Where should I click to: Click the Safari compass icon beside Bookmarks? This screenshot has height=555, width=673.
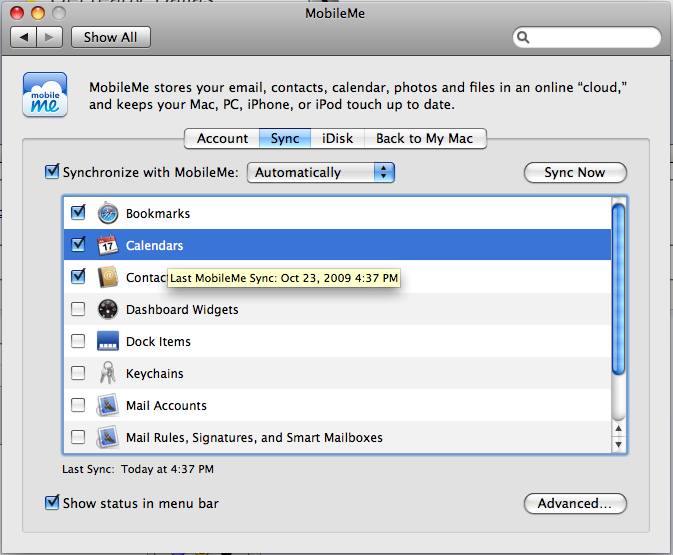click(x=108, y=213)
